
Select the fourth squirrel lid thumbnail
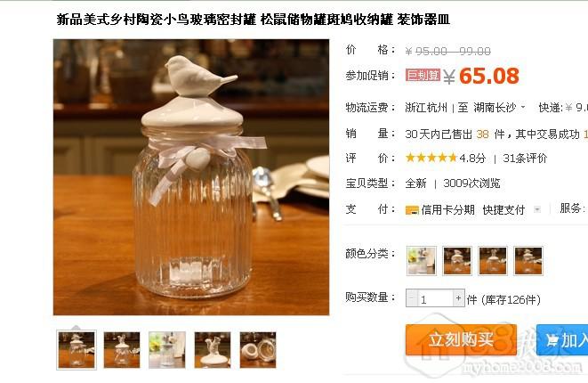tap(213, 349)
